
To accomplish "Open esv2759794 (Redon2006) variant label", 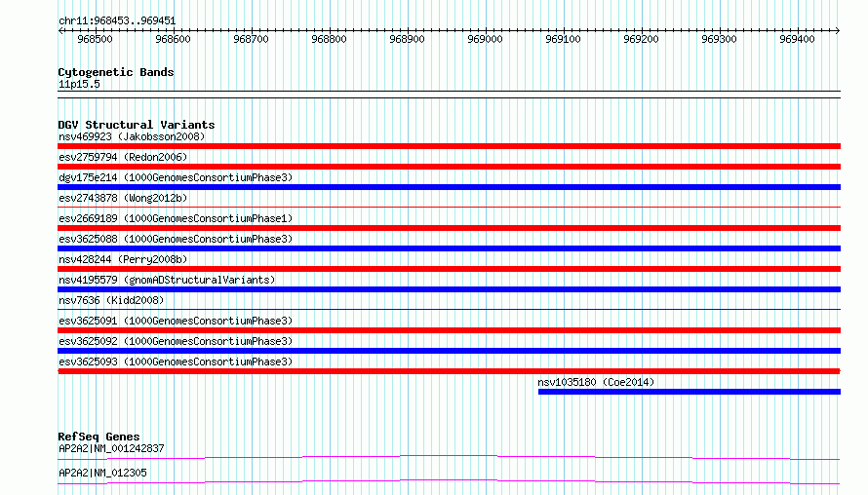I will (x=123, y=157).
